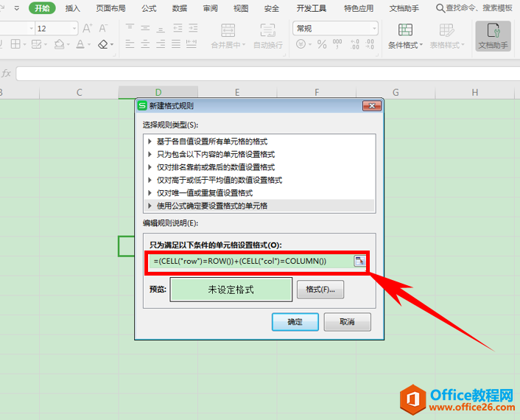
Task: Decrease font size with A- icon
Action: 103,29
